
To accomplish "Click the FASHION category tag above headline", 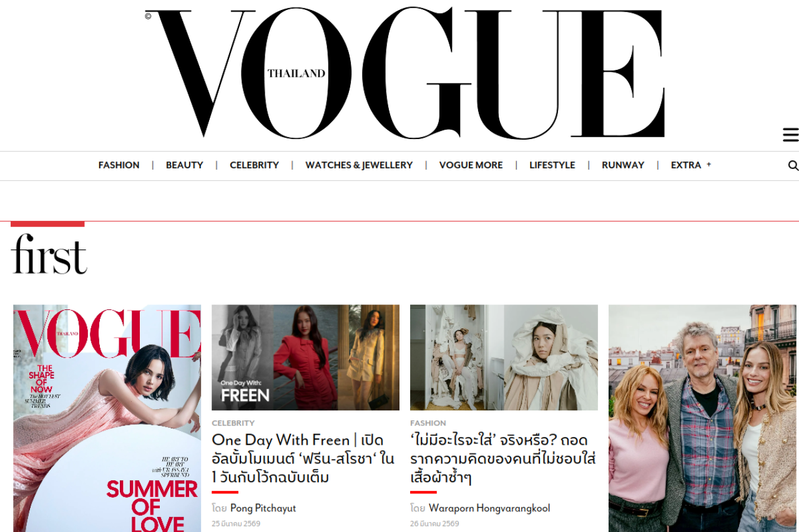I will (428, 423).
